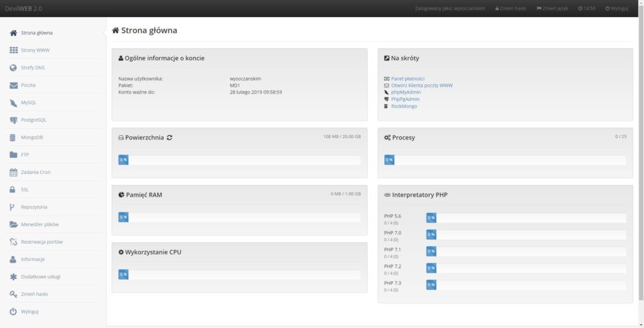Click the 108 MB / 20.00 GB text

(341, 136)
